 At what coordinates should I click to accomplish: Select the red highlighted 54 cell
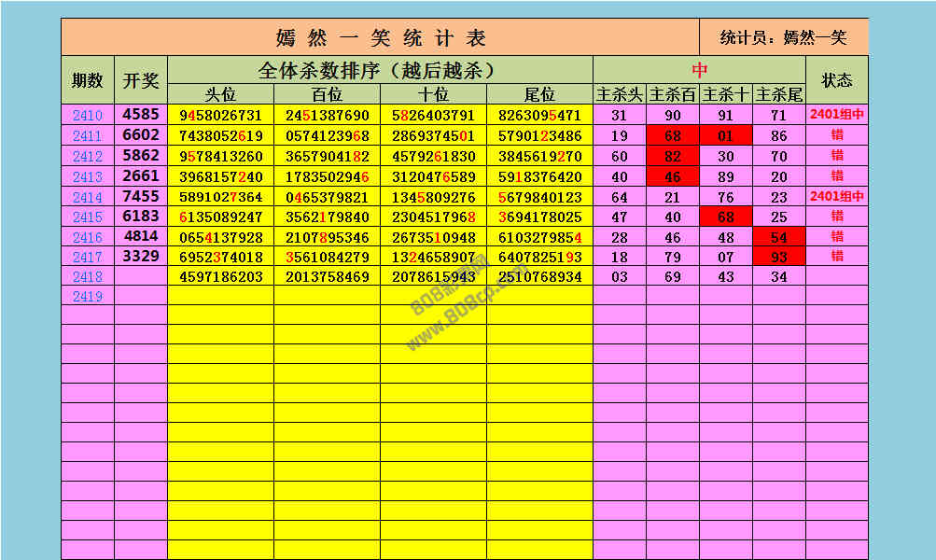(778, 237)
